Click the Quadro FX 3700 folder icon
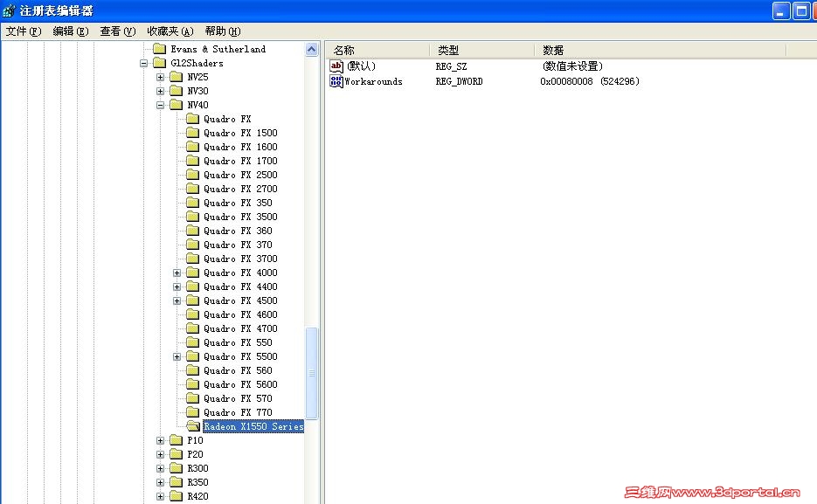 (x=193, y=259)
